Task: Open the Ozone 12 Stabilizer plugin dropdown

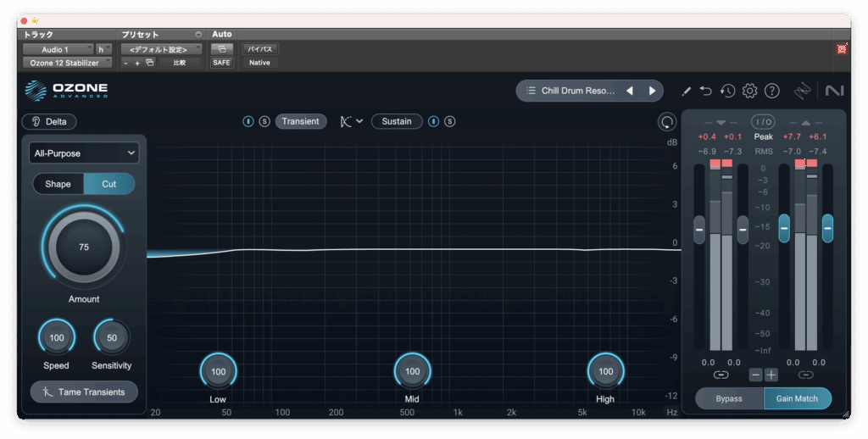Action: (67, 63)
